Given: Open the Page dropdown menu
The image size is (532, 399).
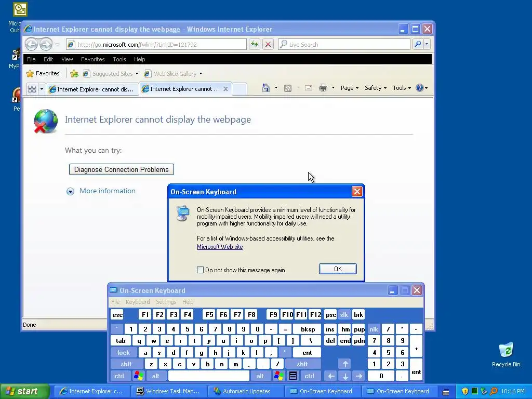Looking at the screenshot, I should pyautogui.click(x=350, y=88).
